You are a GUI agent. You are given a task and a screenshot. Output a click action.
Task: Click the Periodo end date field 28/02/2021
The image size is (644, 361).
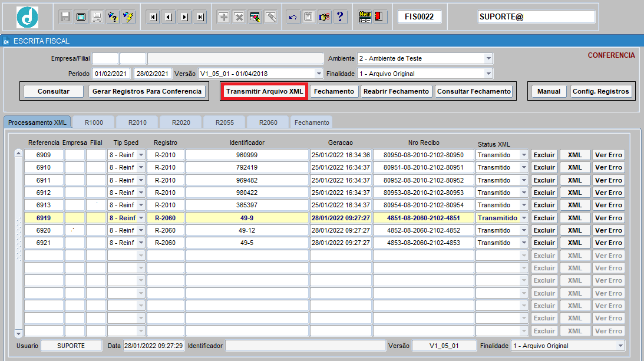153,74
